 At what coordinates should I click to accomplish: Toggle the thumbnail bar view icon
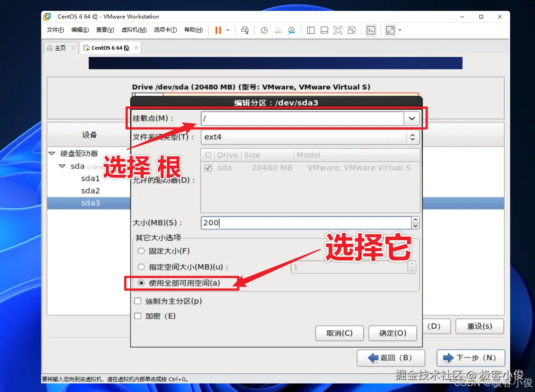coord(324,30)
